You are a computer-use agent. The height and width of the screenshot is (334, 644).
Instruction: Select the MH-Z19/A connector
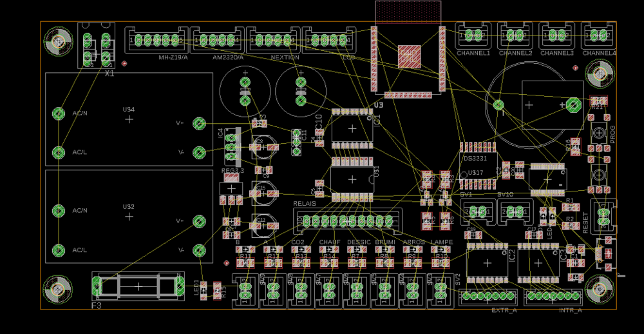[156, 40]
